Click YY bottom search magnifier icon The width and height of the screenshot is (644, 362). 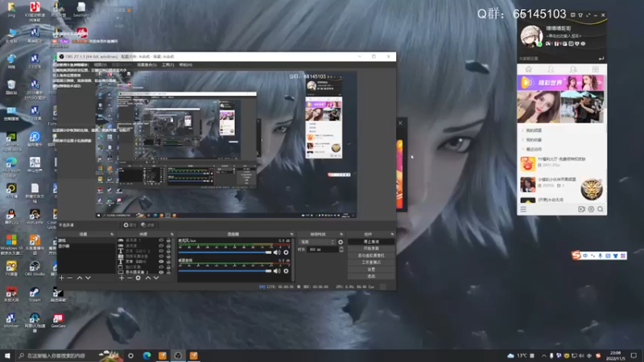click(x=601, y=209)
